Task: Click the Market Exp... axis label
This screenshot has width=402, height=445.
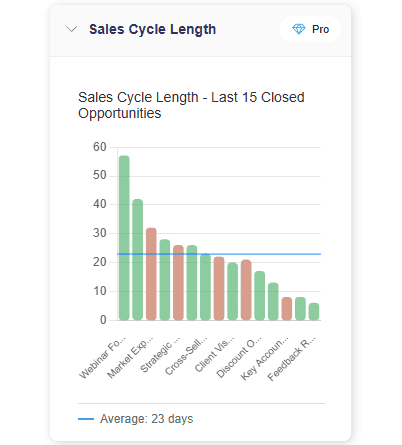Action: pos(130,357)
